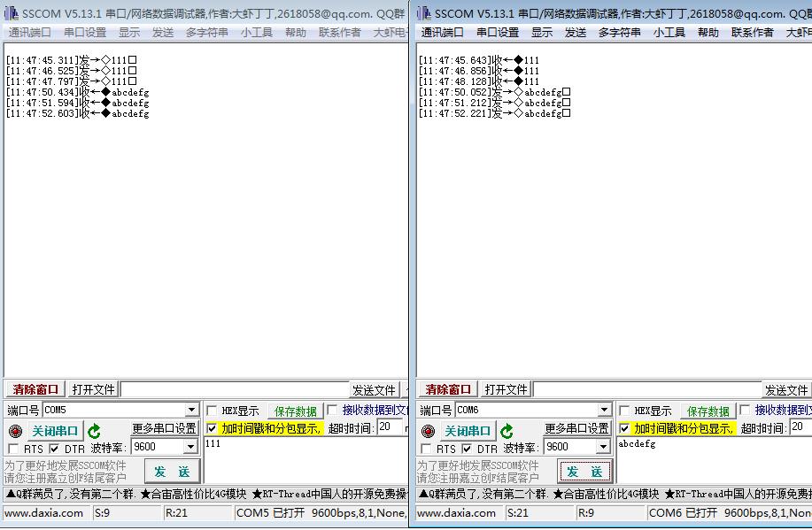Open 联系作者 menu in right window
Screen dimensions: 812x530
pyautogui.click(x=753, y=33)
